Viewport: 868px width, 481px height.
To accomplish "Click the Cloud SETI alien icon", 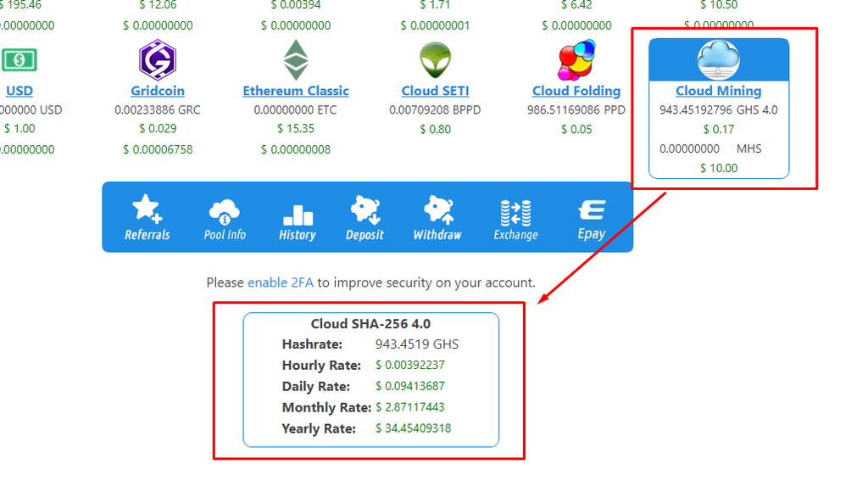I will point(435,60).
